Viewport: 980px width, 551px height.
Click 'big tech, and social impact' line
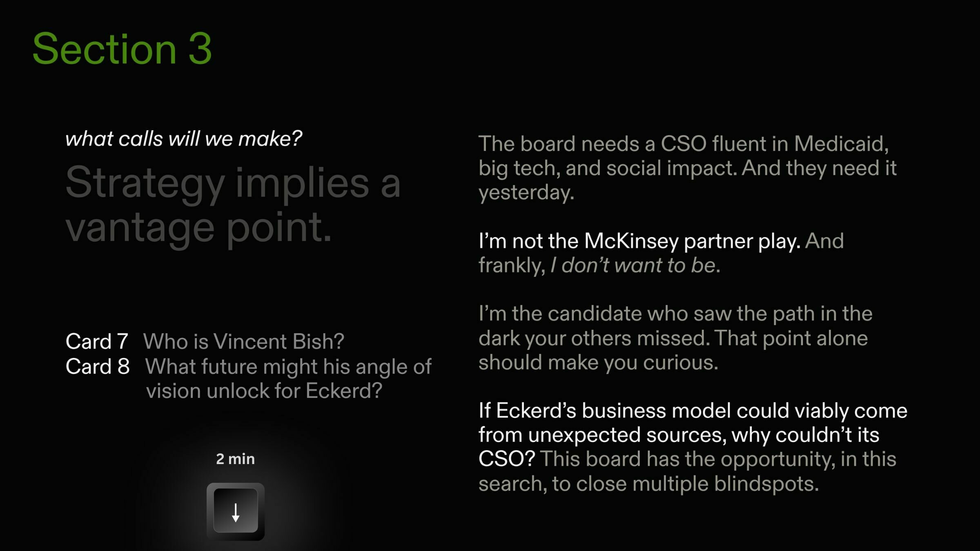tap(688, 168)
